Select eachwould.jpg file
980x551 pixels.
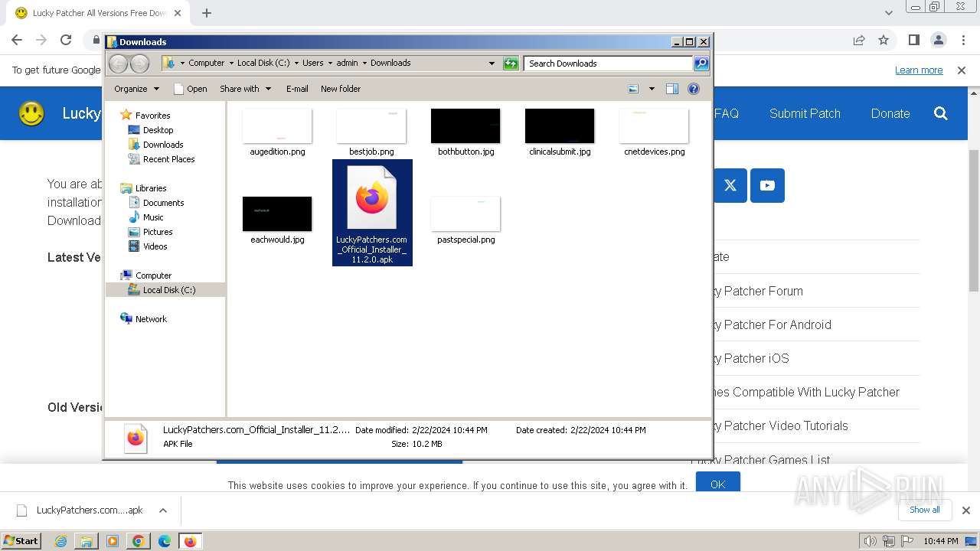(277, 220)
